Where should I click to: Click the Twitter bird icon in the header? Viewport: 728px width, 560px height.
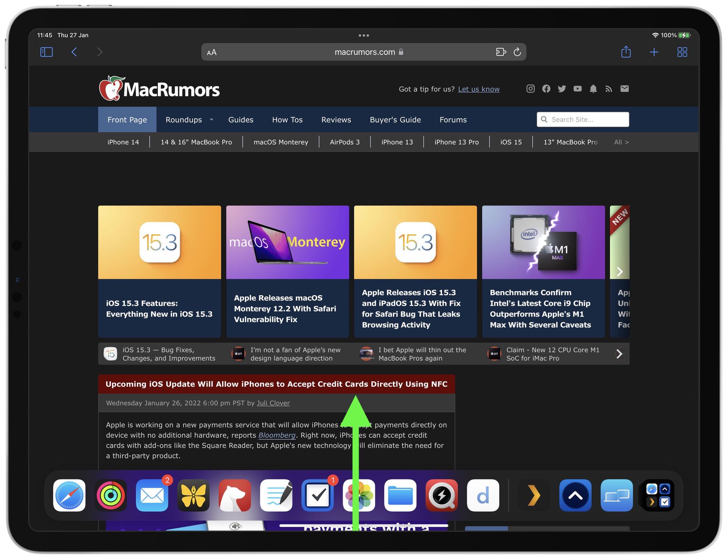[561, 89]
